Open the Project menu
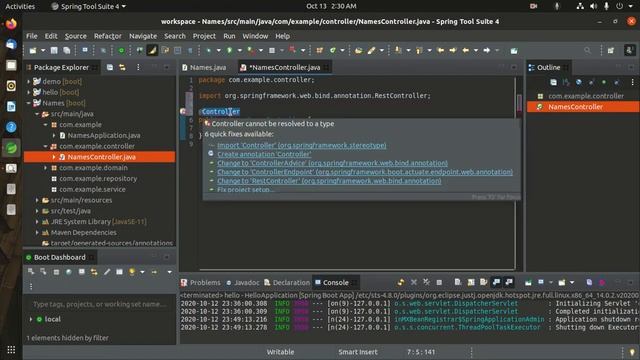The image size is (640, 360). (x=204, y=36)
